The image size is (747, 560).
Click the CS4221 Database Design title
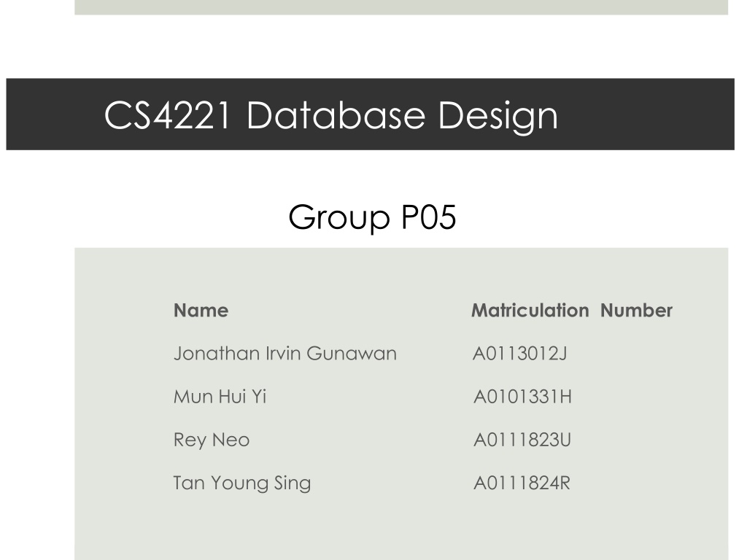(x=330, y=116)
